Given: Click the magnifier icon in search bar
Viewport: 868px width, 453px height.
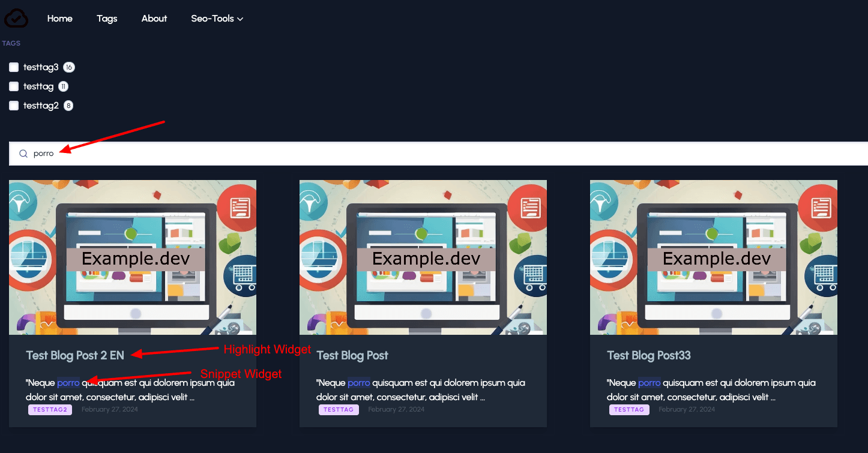Looking at the screenshot, I should click(x=23, y=154).
